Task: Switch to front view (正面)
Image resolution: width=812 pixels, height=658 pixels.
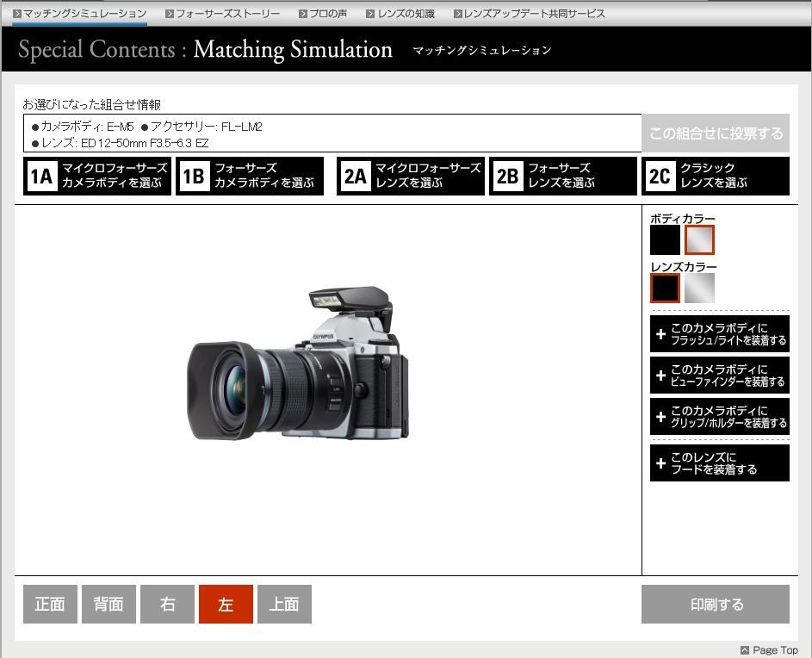Action: click(50, 605)
